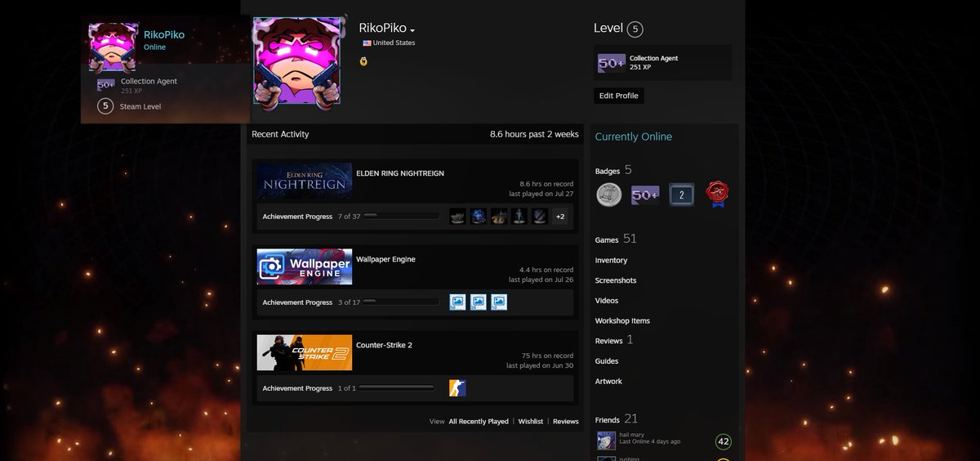The height and width of the screenshot is (461, 980).
Task: Click Nightreign achievement progress bar
Action: (x=401, y=216)
